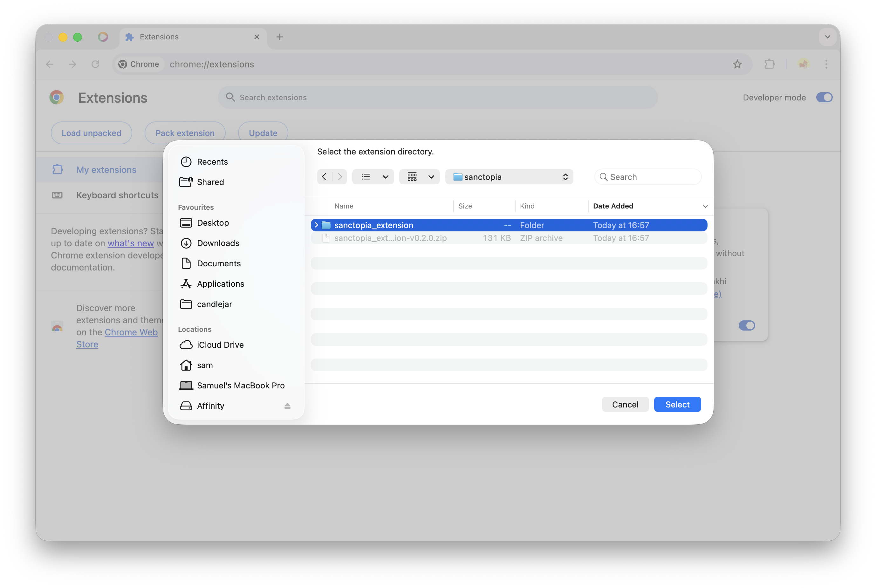Flip the extension enable switch on the card
Image resolution: width=876 pixels, height=588 pixels.
pyautogui.click(x=747, y=325)
